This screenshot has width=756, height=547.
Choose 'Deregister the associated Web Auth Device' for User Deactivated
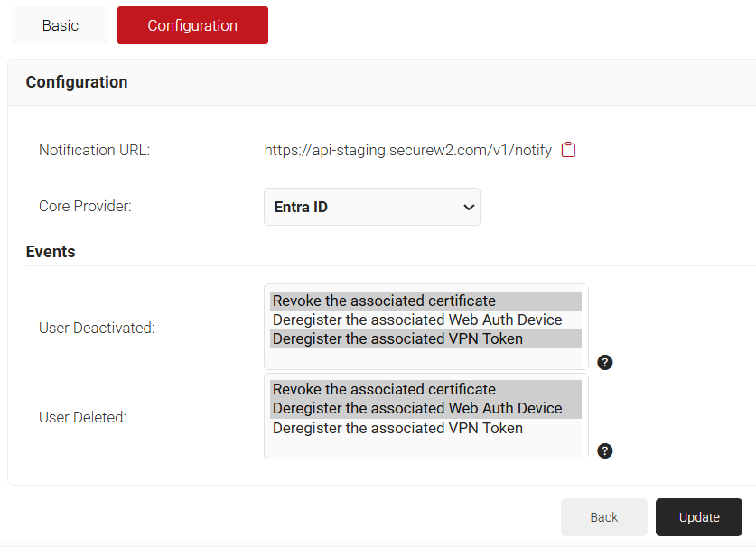click(x=417, y=320)
